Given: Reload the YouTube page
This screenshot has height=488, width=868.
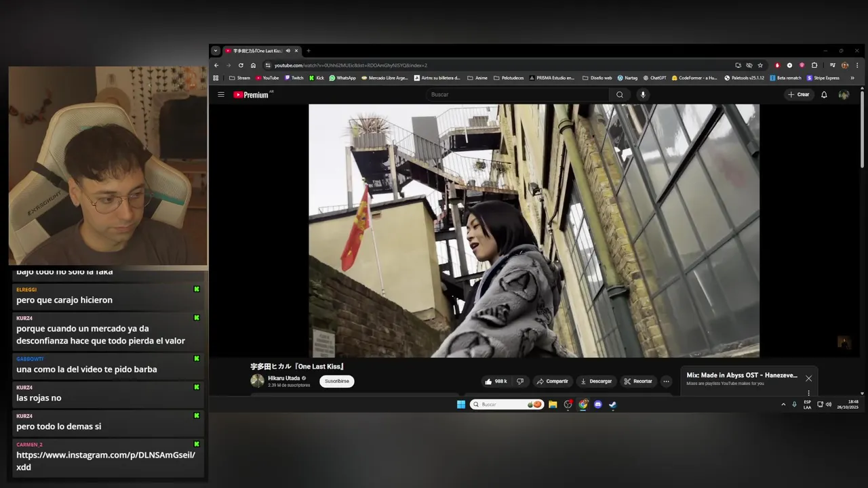Looking at the screenshot, I should 241,65.
